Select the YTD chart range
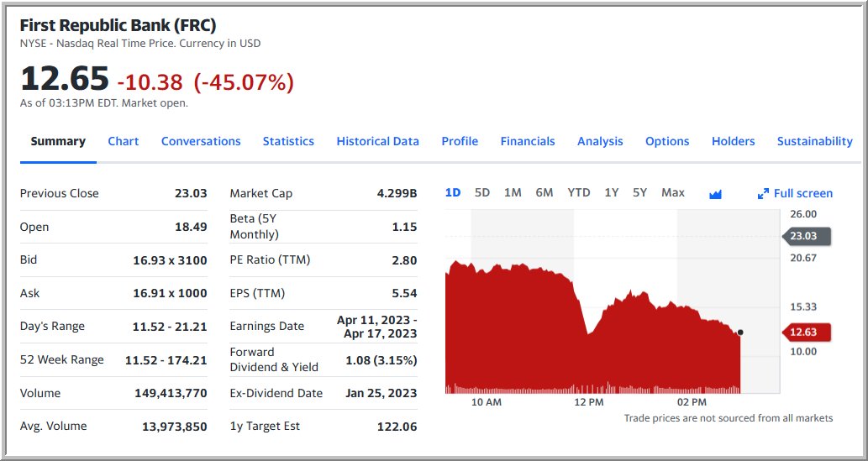This screenshot has width=868, height=461. point(579,192)
